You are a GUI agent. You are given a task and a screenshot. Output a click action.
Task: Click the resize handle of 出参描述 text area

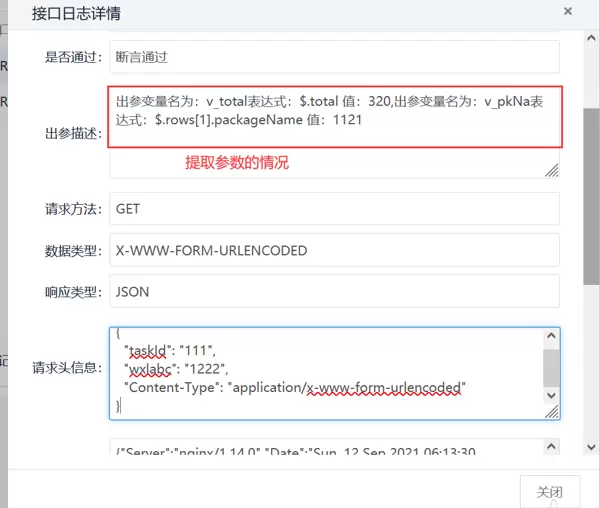click(551, 171)
